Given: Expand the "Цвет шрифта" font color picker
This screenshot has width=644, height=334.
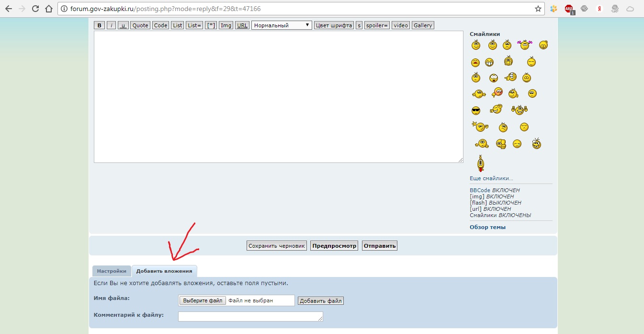Looking at the screenshot, I should pyautogui.click(x=334, y=25).
